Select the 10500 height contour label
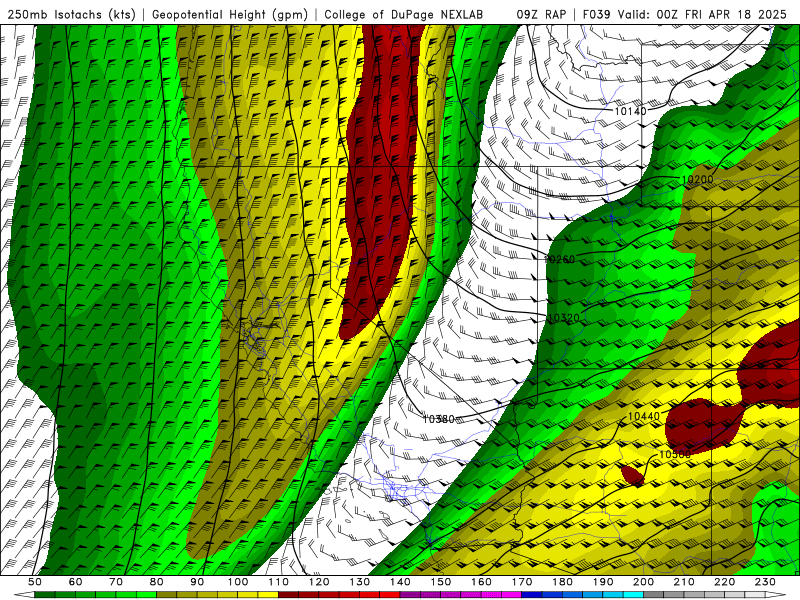The image size is (800, 600). click(675, 454)
